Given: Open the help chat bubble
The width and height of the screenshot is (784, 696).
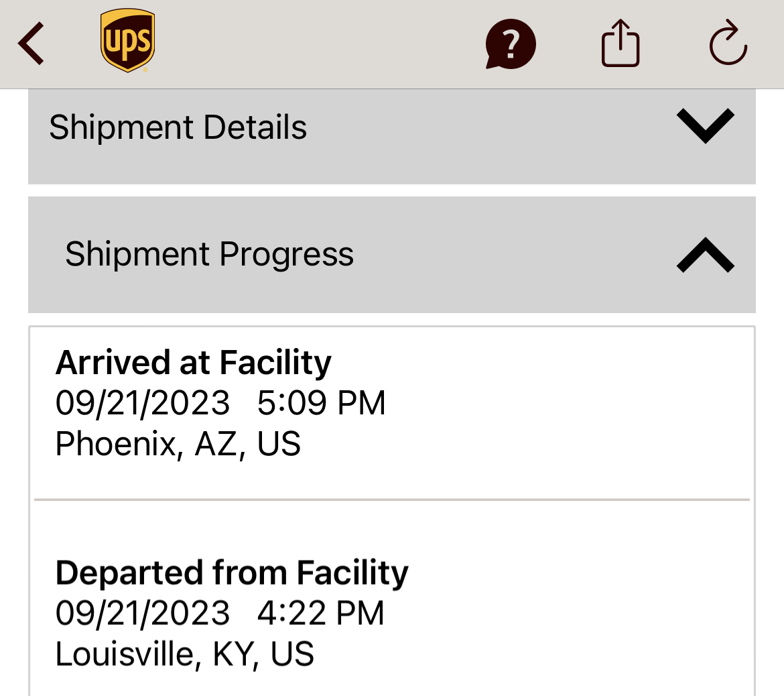Looking at the screenshot, I should pos(511,44).
